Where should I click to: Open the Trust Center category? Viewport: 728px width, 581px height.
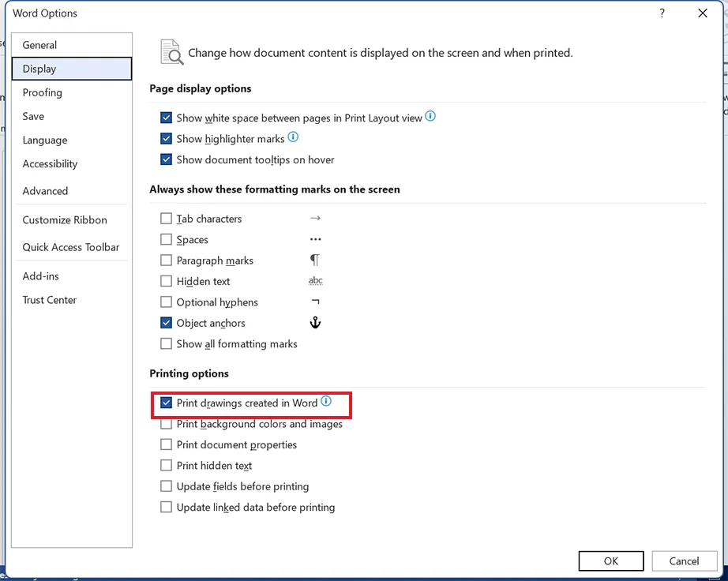click(72, 300)
